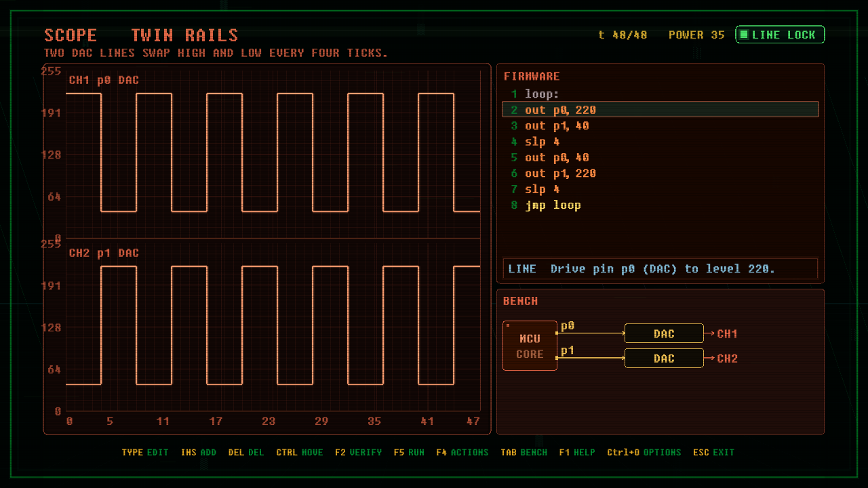Select firmware line 5 'out p0, 40'
This screenshot has width=868, height=488.
click(x=660, y=157)
